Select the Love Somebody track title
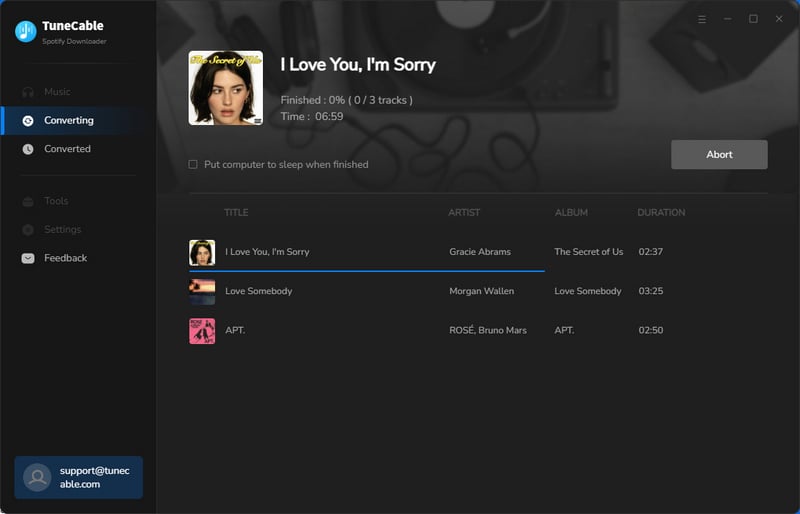800x514 pixels. (x=259, y=291)
